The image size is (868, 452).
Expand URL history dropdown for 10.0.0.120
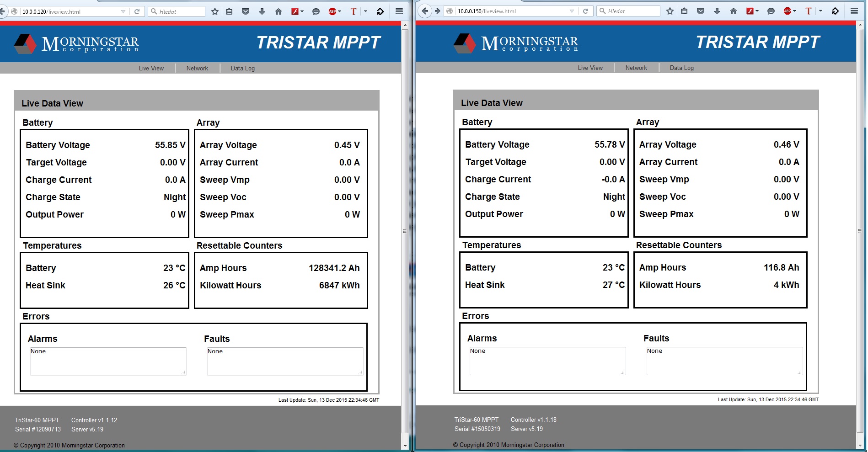click(x=123, y=12)
